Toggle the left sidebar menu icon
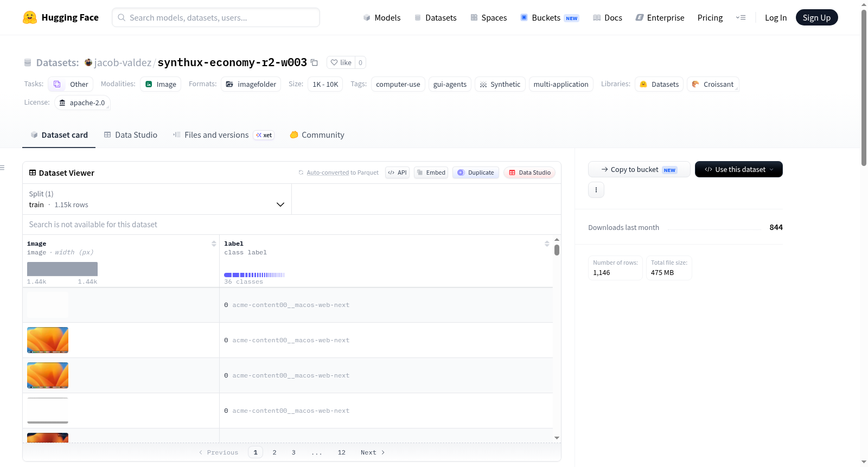The height and width of the screenshot is (467, 868). (x=2, y=168)
